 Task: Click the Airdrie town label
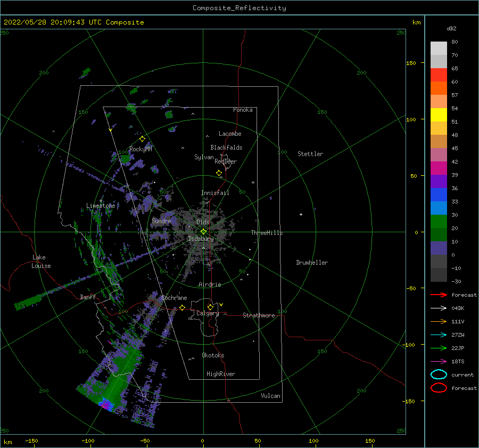click(x=210, y=284)
